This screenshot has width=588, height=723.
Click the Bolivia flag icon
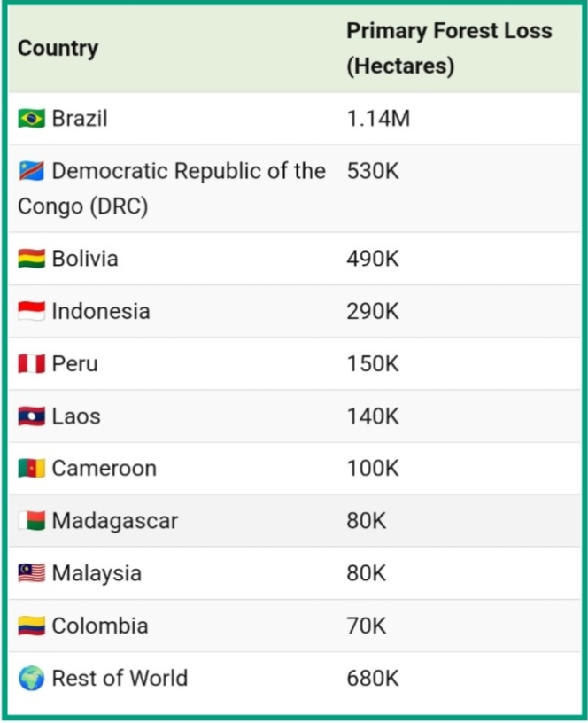point(31,259)
